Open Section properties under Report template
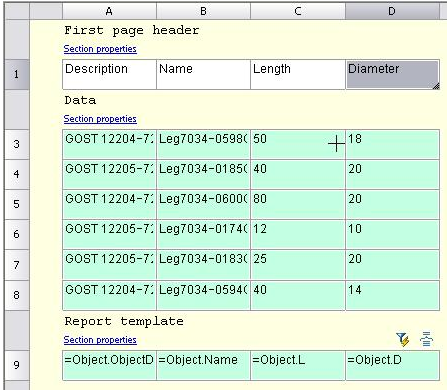 pos(100,340)
